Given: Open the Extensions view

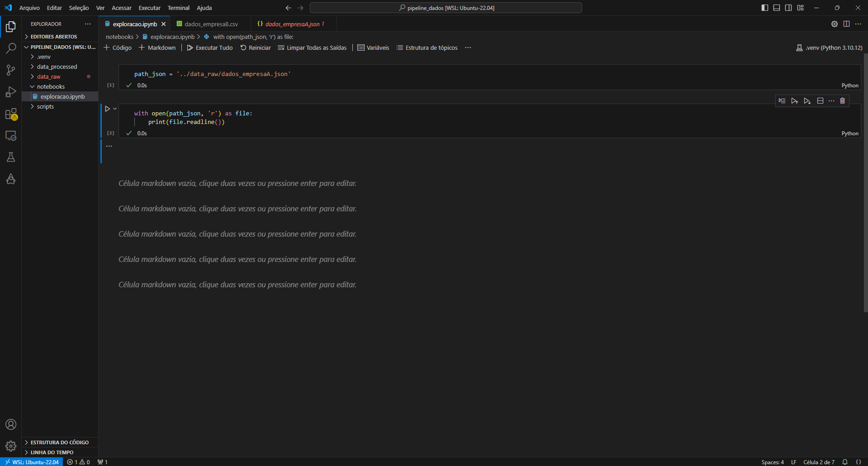Looking at the screenshot, I should tap(11, 114).
